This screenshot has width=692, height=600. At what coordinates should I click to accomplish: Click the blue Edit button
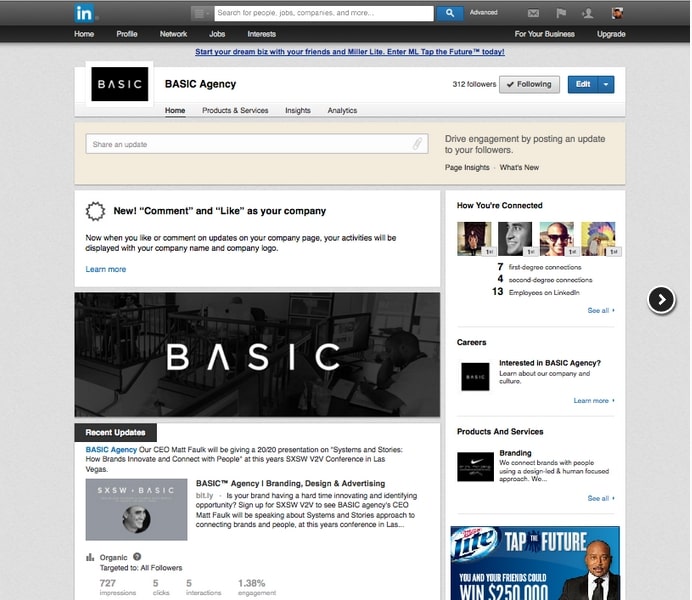pos(582,85)
